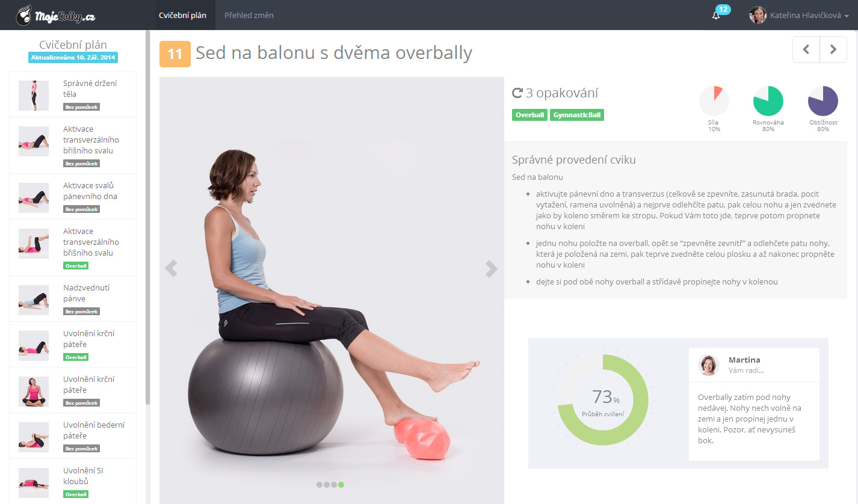Select the third carousel dot indicator
The width and height of the screenshot is (858, 504).
point(334,484)
